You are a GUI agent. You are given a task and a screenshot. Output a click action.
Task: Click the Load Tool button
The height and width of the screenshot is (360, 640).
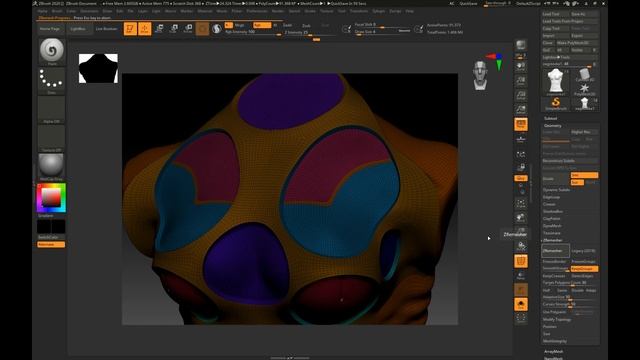556,14
